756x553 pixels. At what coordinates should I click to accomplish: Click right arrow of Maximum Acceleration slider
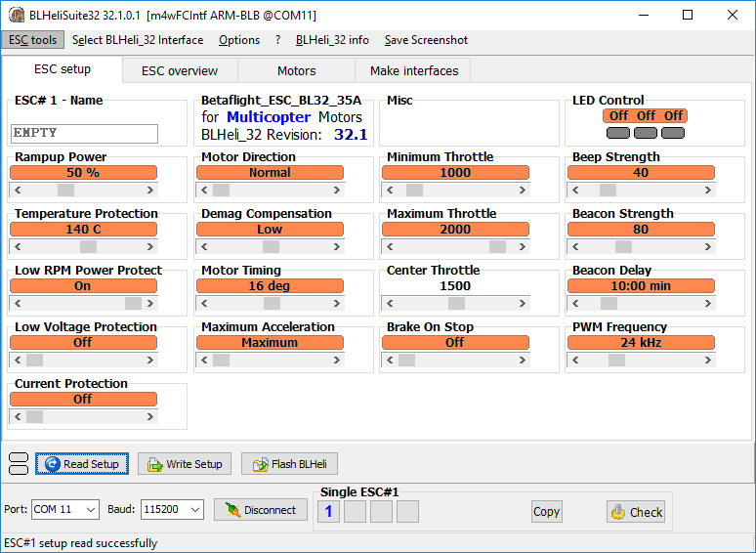(x=337, y=361)
